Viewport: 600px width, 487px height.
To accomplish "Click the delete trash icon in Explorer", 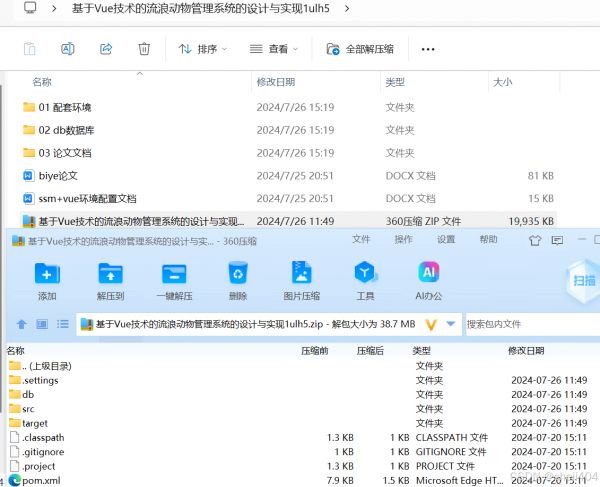I will click(144, 49).
